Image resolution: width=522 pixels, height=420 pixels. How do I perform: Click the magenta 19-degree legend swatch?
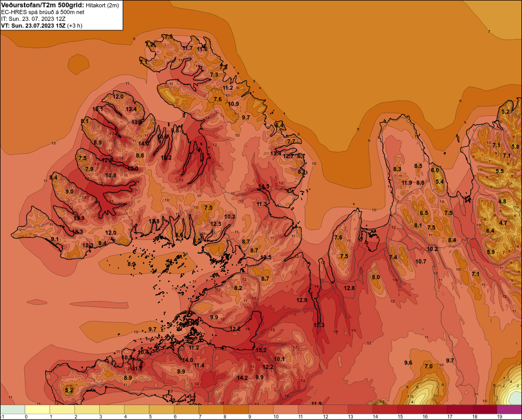tap(509, 409)
